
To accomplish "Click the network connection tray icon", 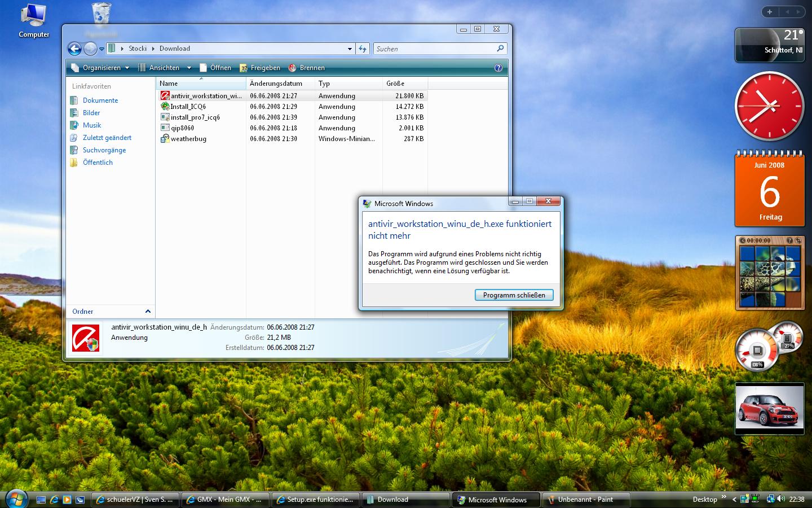I will pyautogui.click(x=770, y=499).
